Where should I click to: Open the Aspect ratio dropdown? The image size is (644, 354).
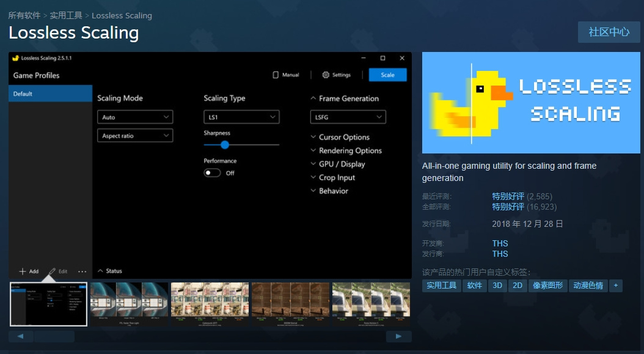coord(135,136)
